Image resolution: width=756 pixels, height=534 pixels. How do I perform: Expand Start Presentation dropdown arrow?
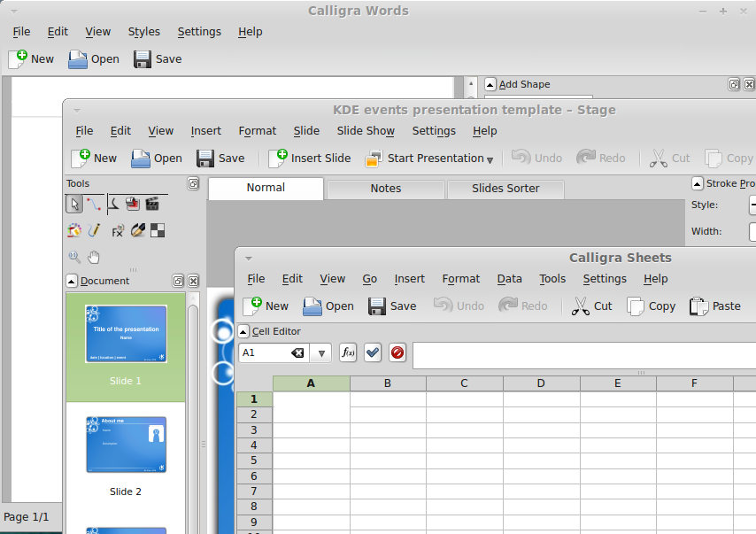point(490,159)
